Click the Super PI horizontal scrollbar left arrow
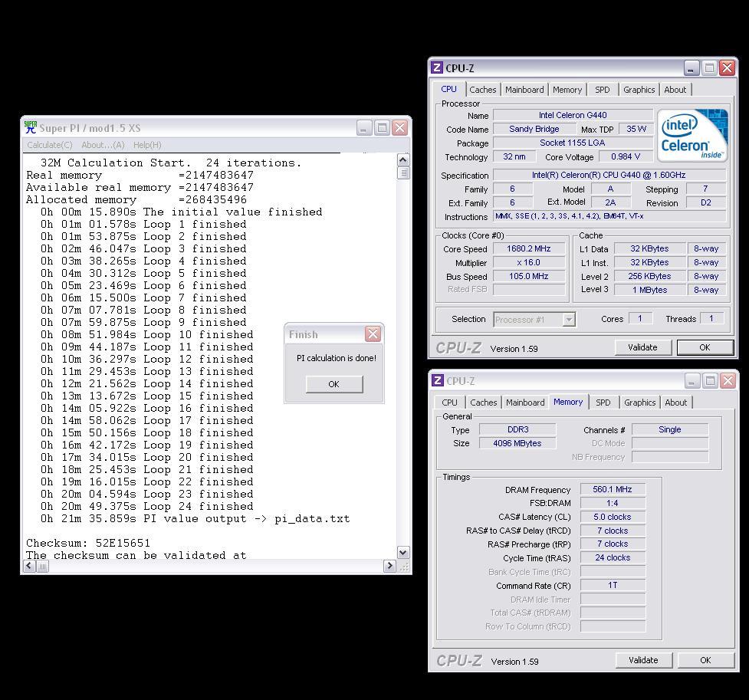The image size is (749, 700). point(29,566)
